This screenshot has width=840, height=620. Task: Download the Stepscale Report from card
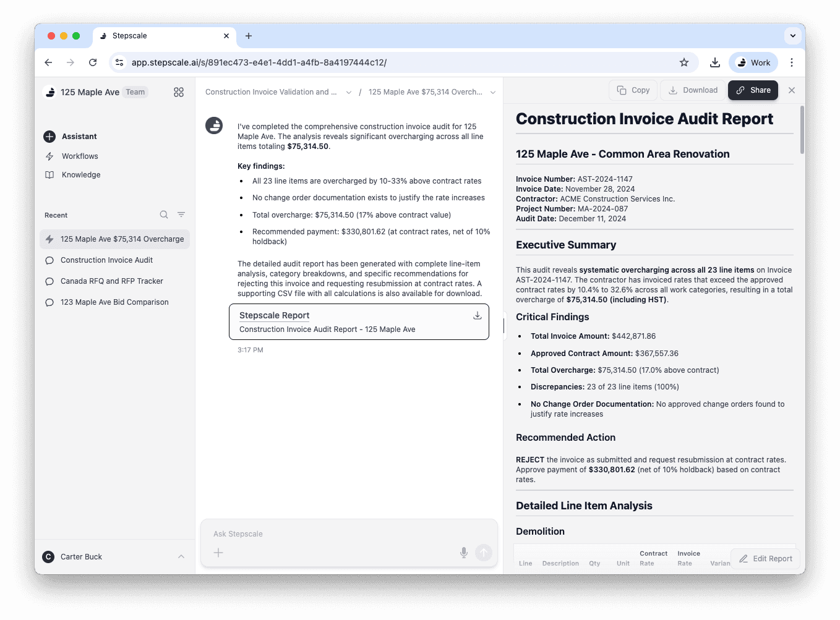478,315
